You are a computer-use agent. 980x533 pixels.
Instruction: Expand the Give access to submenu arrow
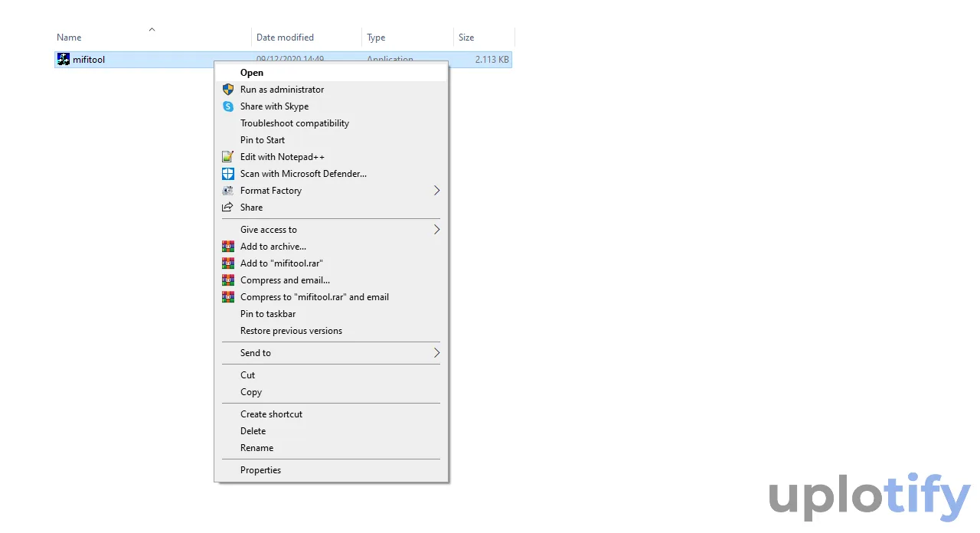click(436, 230)
